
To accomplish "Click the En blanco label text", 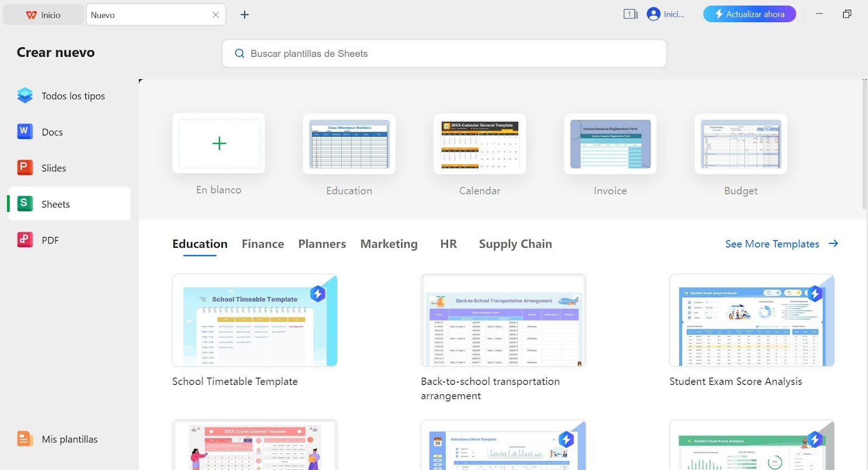I will (219, 190).
